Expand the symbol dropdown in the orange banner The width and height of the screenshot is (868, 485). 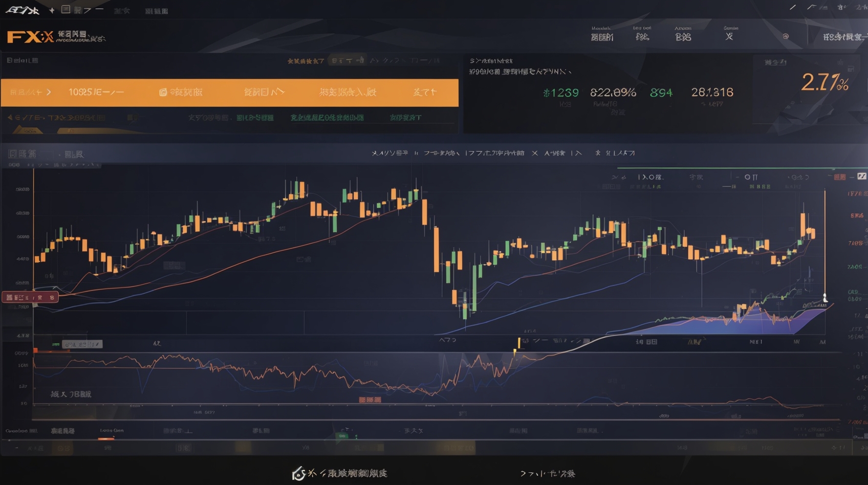(48, 93)
